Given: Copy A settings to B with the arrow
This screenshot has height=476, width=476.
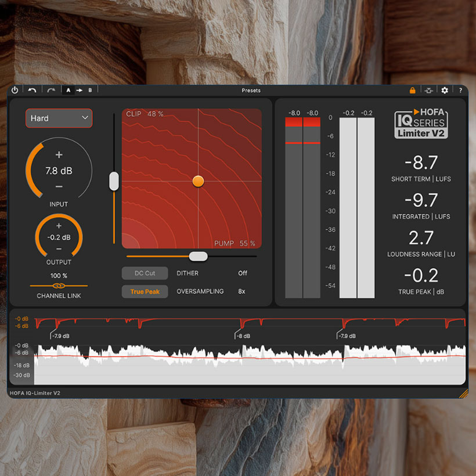Looking at the screenshot, I should pyautogui.click(x=79, y=90).
